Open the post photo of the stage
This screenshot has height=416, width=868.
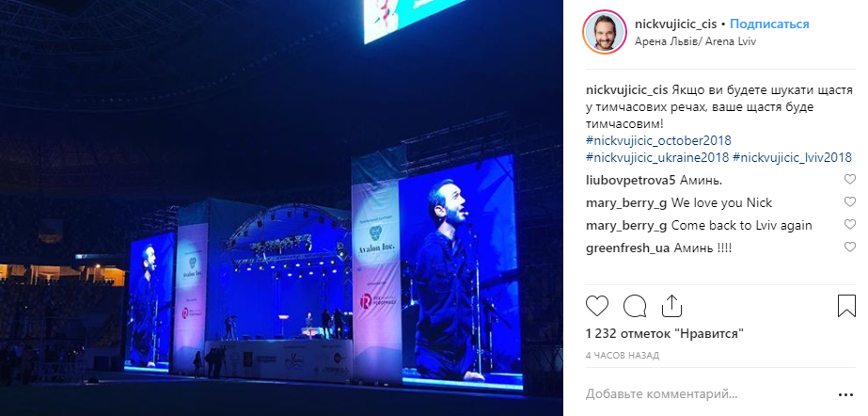point(281,208)
